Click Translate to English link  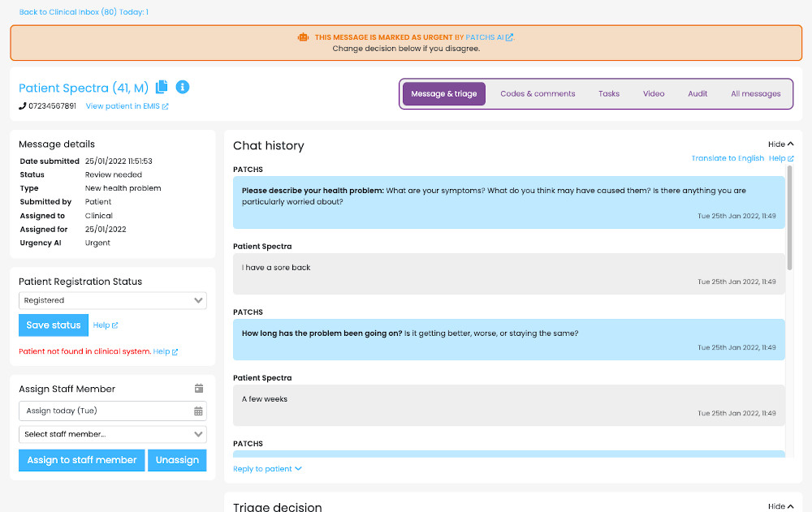tap(728, 158)
